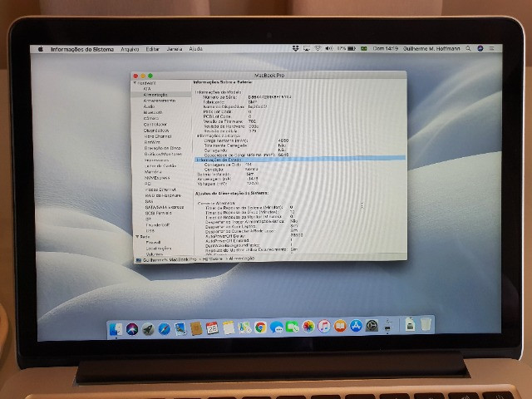Open Spotlight search magnifier
The height and width of the screenshot is (399, 532).
click(x=468, y=48)
